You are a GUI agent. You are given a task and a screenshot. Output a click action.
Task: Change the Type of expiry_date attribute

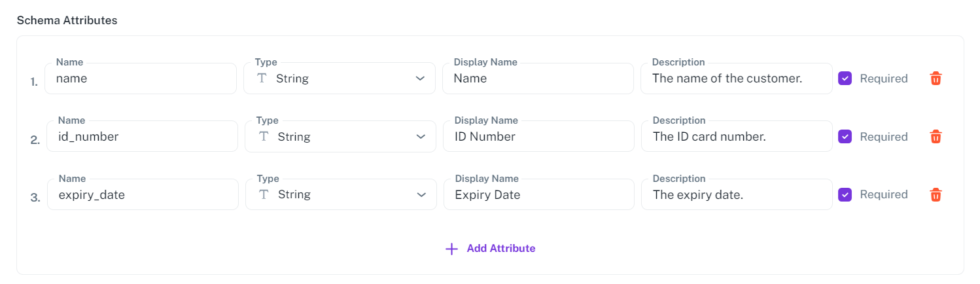click(x=341, y=194)
